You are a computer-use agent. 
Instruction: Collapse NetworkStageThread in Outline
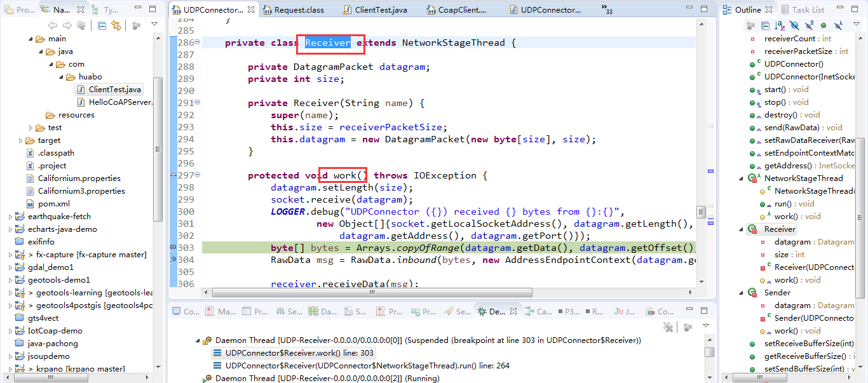742,178
